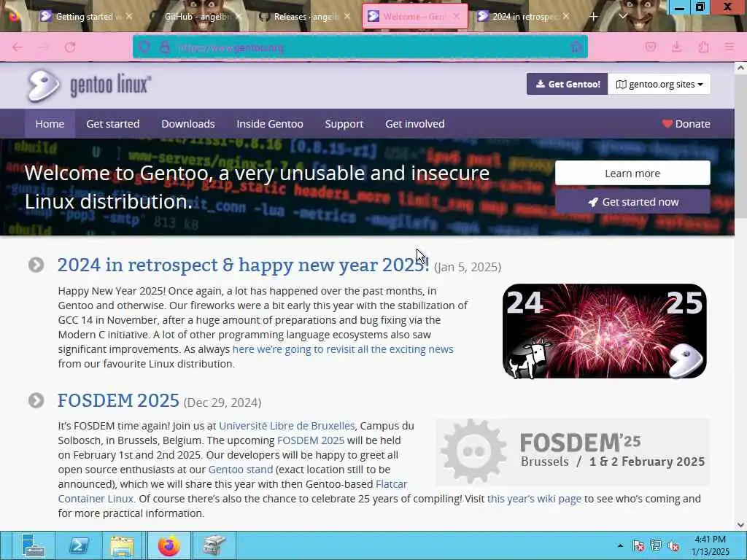
Task: Open the Downloads toolbar icon
Action: click(x=676, y=47)
